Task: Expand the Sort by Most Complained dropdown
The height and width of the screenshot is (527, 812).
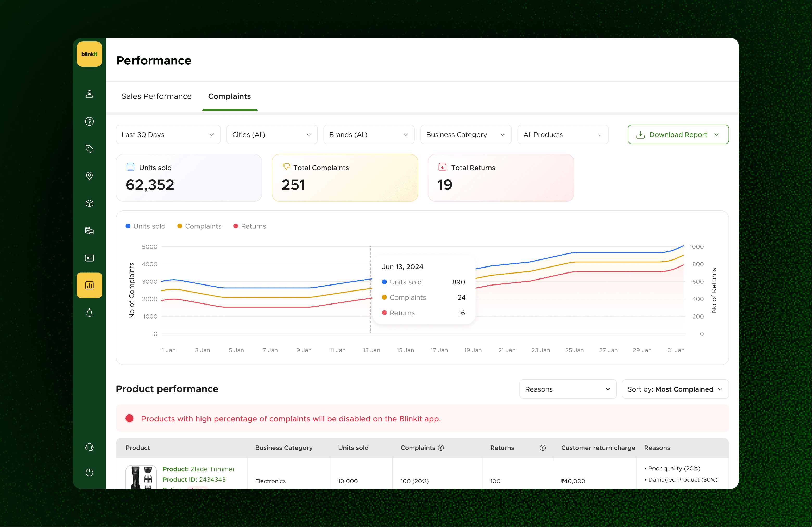Action: click(675, 389)
